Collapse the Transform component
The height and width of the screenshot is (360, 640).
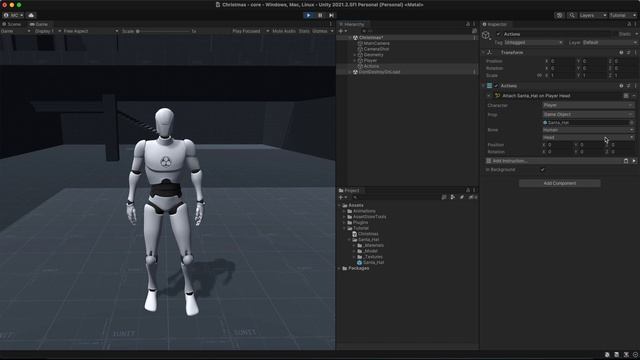point(484,52)
